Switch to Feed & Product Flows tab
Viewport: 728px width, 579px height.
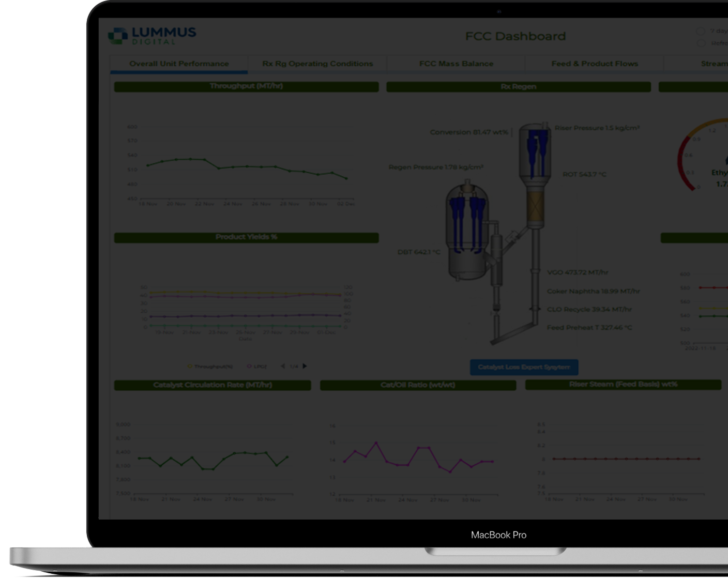[595, 64]
